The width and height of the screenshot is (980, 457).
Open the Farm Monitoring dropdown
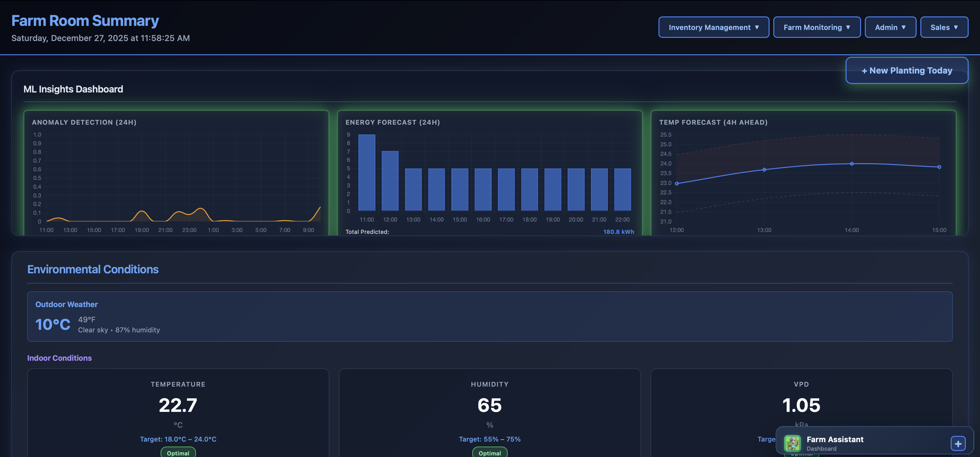click(x=817, y=27)
